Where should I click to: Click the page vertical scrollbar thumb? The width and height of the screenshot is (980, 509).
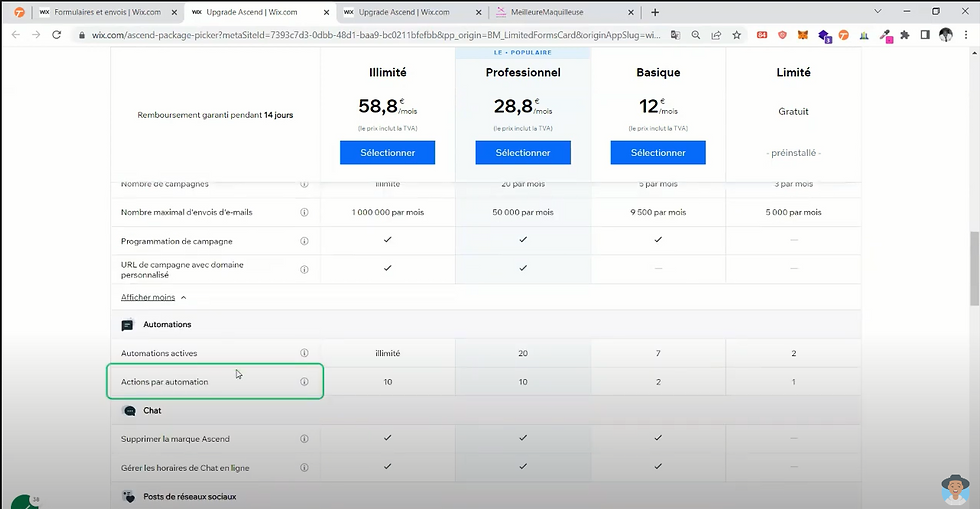point(974,268)
